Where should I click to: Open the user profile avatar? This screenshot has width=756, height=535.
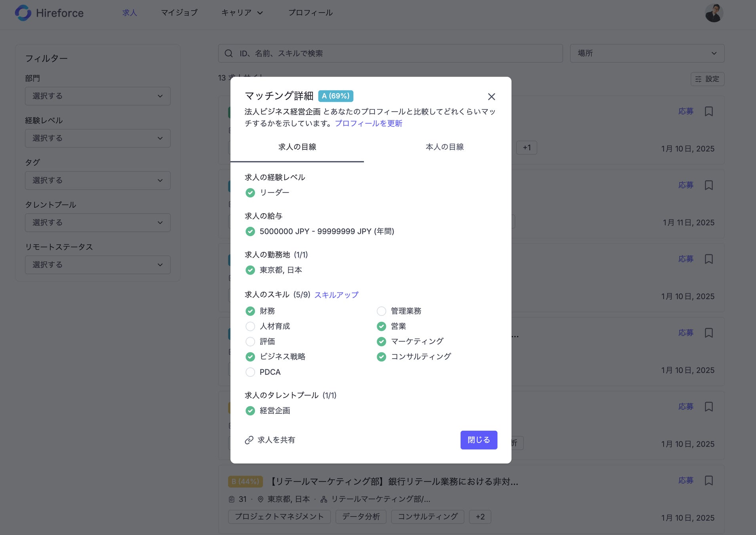pos(714,13)
